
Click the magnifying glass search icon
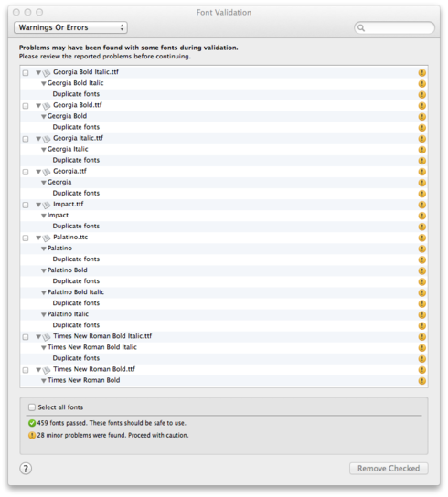point(361,28)
